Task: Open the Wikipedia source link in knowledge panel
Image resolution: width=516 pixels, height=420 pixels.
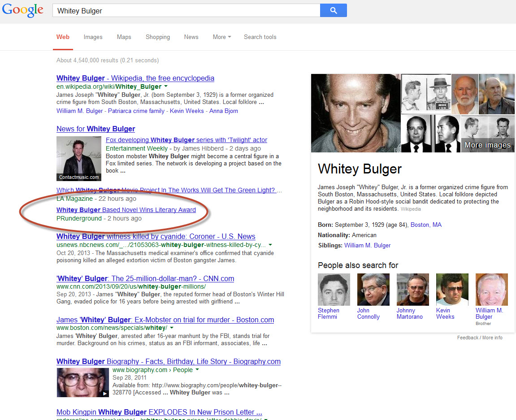Action: pyautogui.click(x=410, y=209)
